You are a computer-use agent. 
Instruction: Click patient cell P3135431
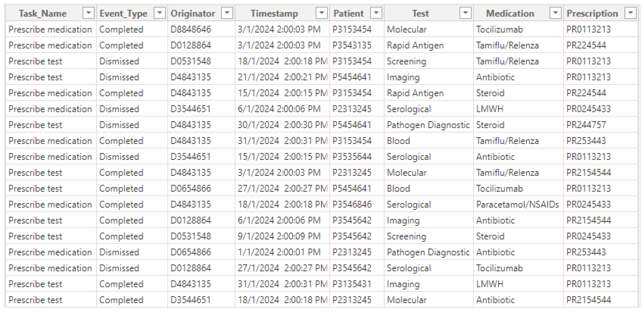tap(352, 284)
